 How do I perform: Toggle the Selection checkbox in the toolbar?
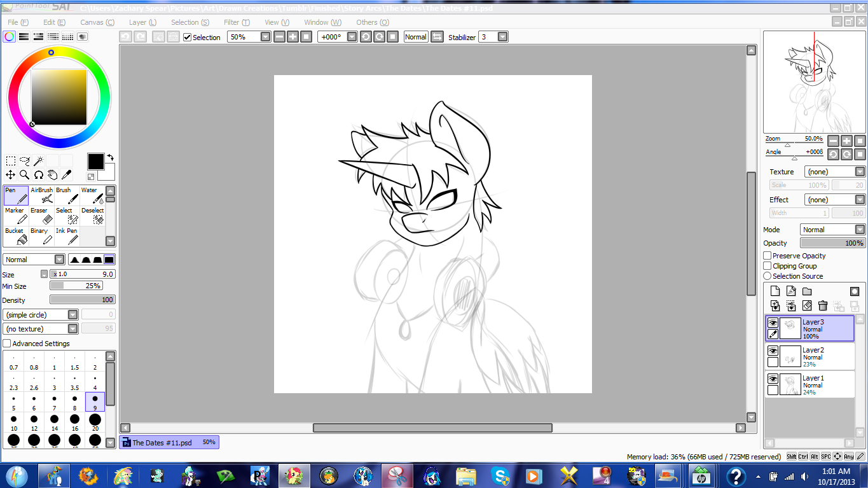point(187,38)
